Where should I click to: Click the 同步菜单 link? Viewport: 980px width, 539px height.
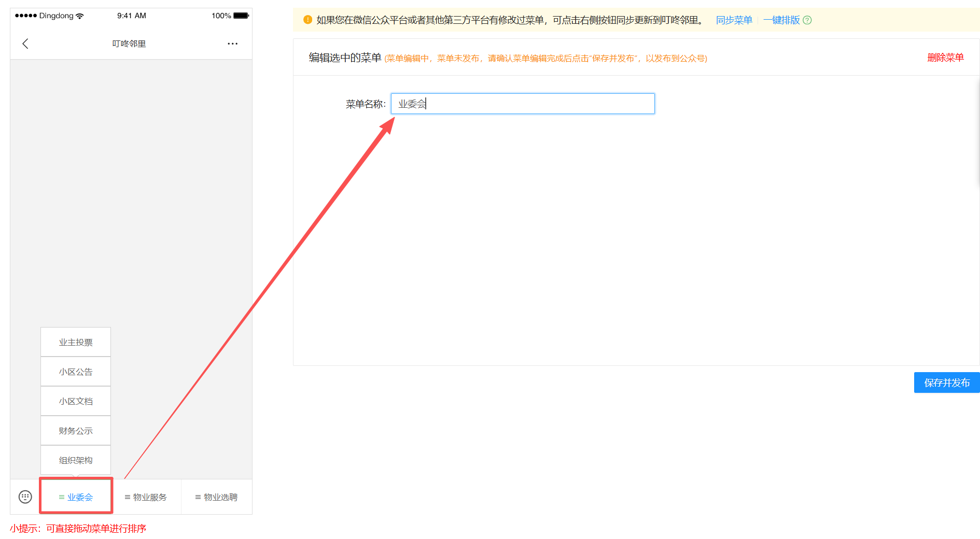tap(734, 20)
